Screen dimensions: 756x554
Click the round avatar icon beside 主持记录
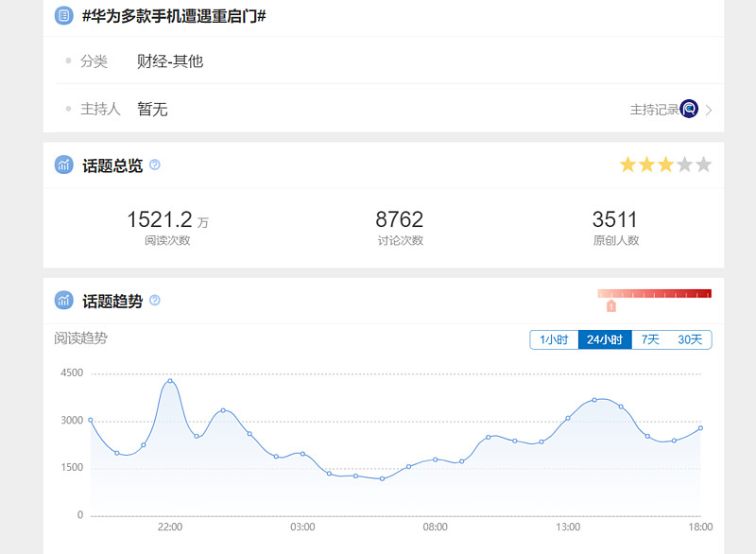689,109
